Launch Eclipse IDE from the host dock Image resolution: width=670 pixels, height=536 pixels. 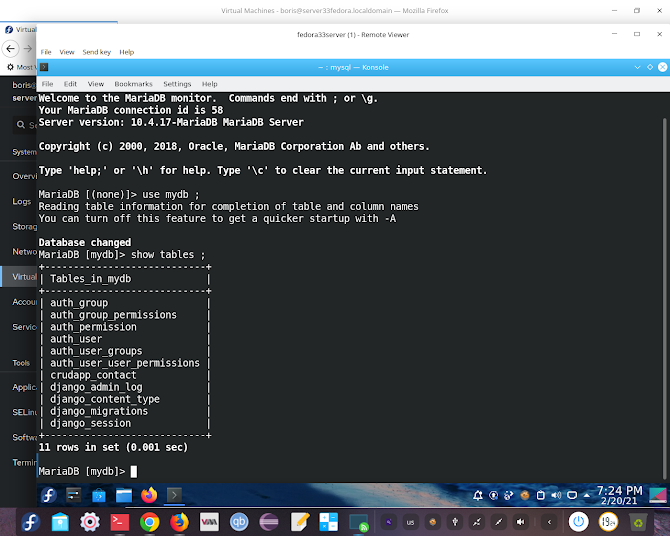coord(269,522)
